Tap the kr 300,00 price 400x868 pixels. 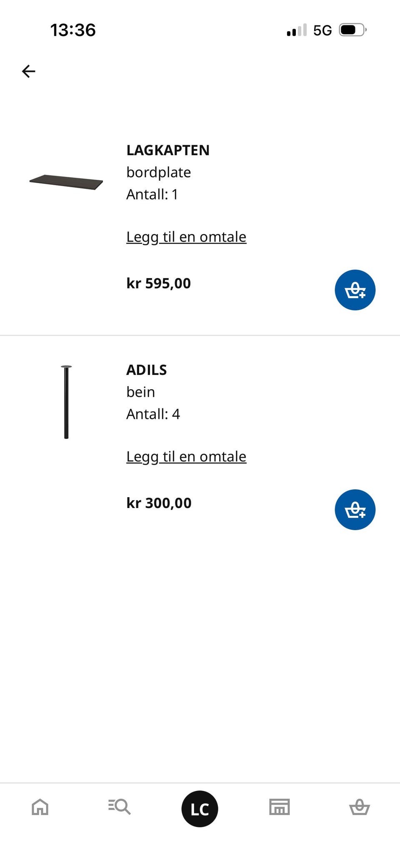coord(159,503)
